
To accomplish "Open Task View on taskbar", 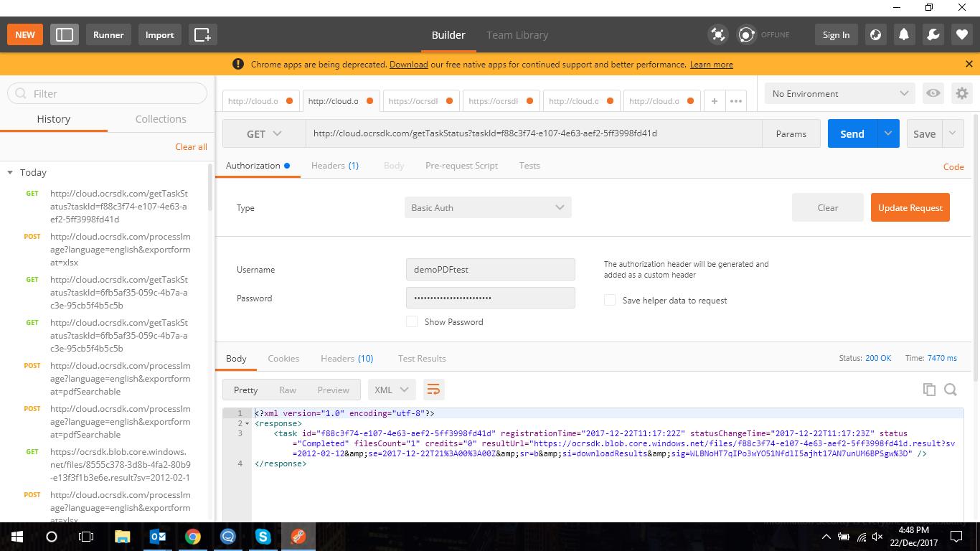I will [x=86, y=537].
